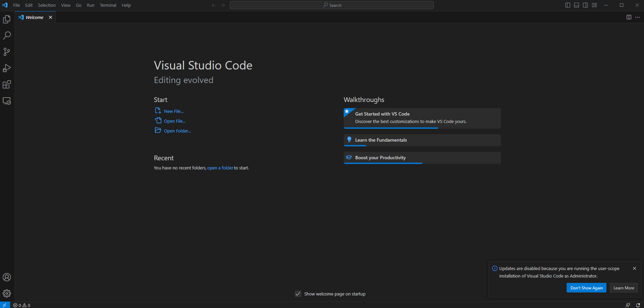This screenshot has height=308, width=644.
Task: Open Boost your Productivity walkthrough
Action: pos(422,158)
